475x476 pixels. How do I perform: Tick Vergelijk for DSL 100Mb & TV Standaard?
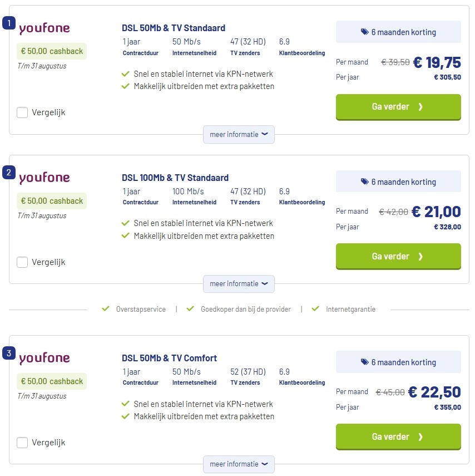[22, 262]
